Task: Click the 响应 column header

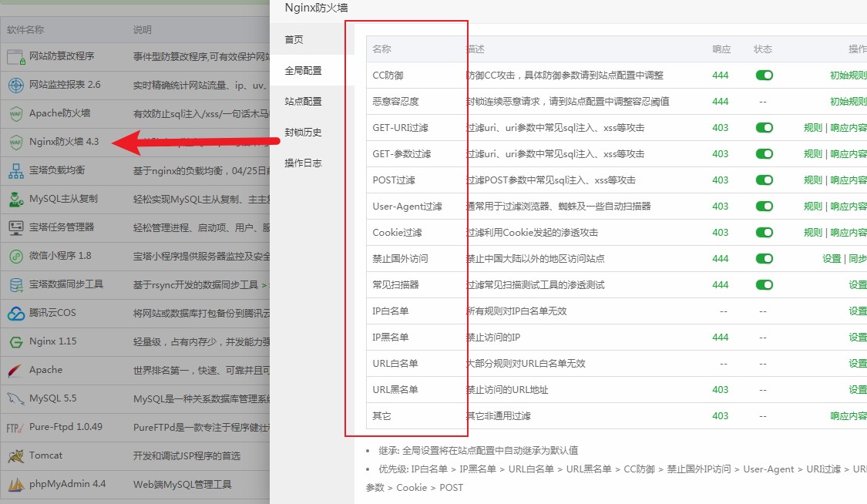Action: pos(721,49)
